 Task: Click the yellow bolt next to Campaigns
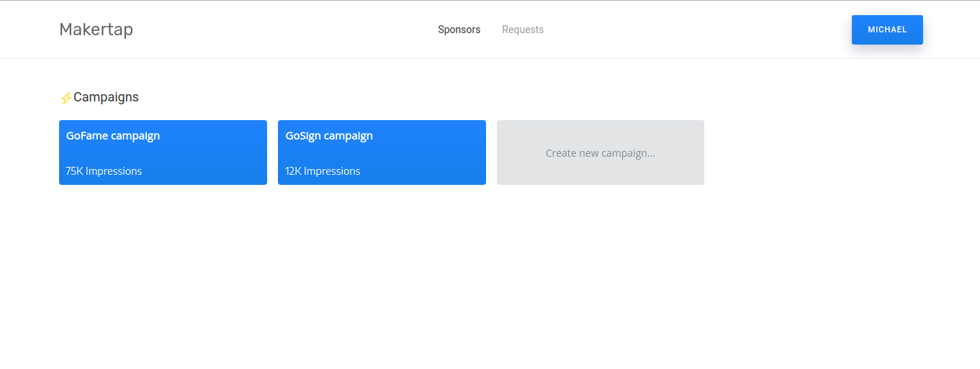click(66, 98)
